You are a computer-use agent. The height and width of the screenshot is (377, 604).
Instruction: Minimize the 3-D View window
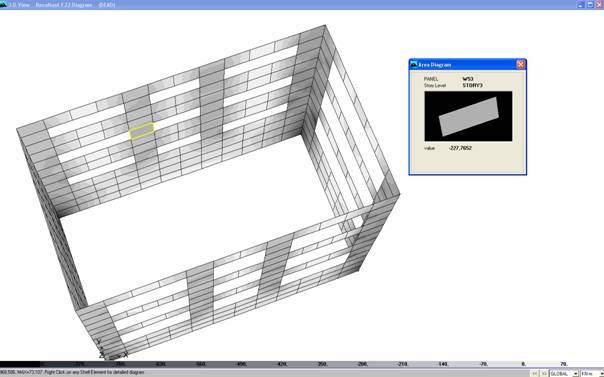click(581, 5)
